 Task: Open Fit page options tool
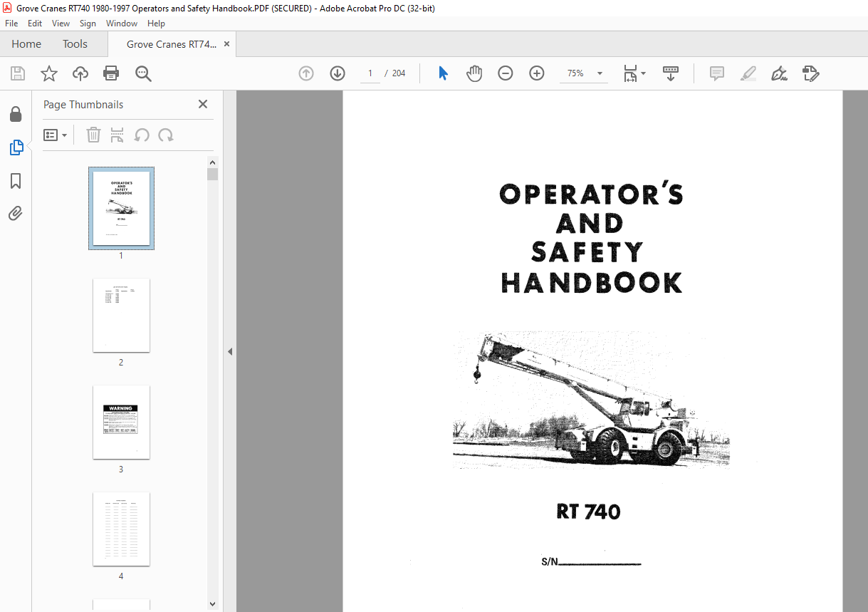[634, 73]
